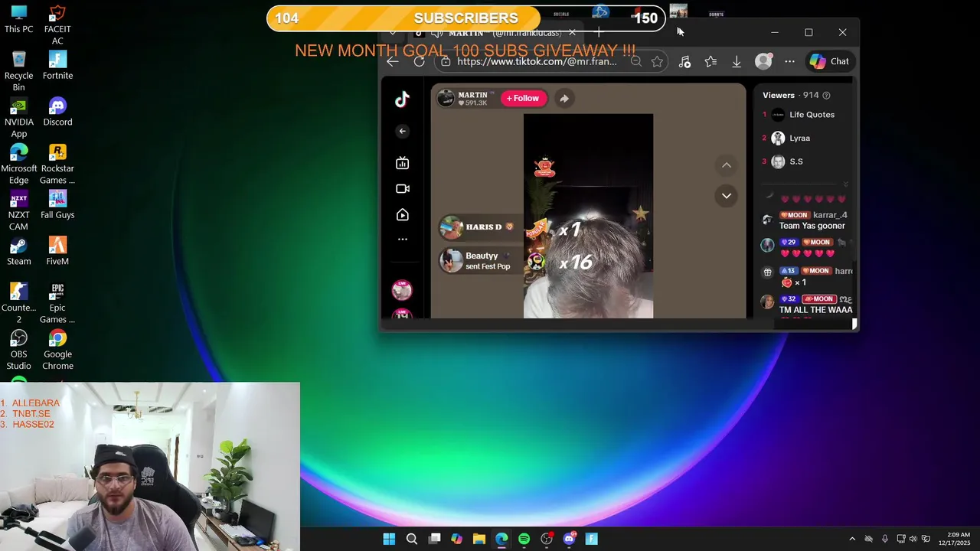
Task: Click Beautyy sent Fest Pop notification
Action: pos(482,260)
